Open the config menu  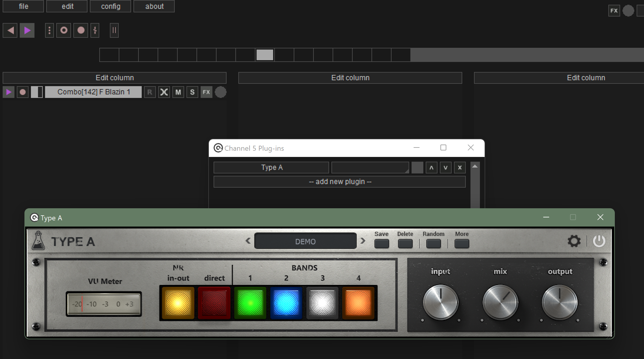[x=110, y=6]
